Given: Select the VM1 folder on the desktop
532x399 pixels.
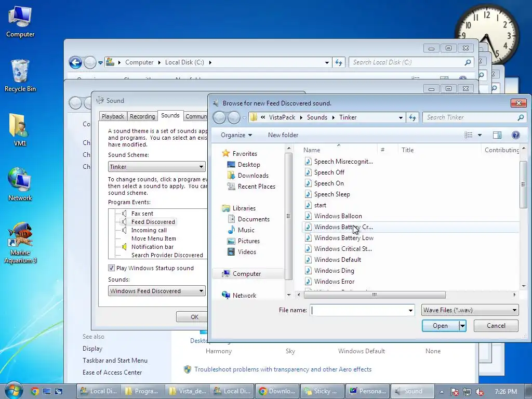Looking at the screenshot, I should pos(20,130).
